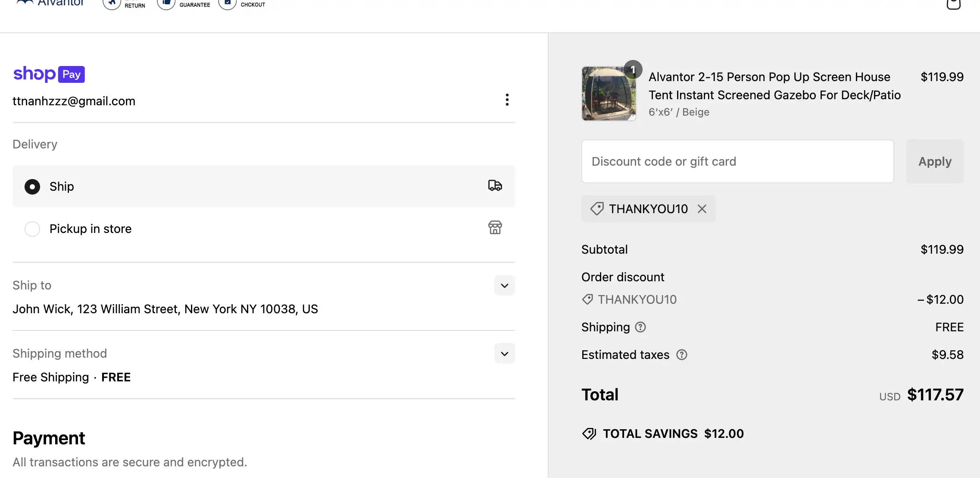Image resolution: width=980 pixels, height=478 pixels.
Task: Click the Return badge in the header
Action: point(124,4)
